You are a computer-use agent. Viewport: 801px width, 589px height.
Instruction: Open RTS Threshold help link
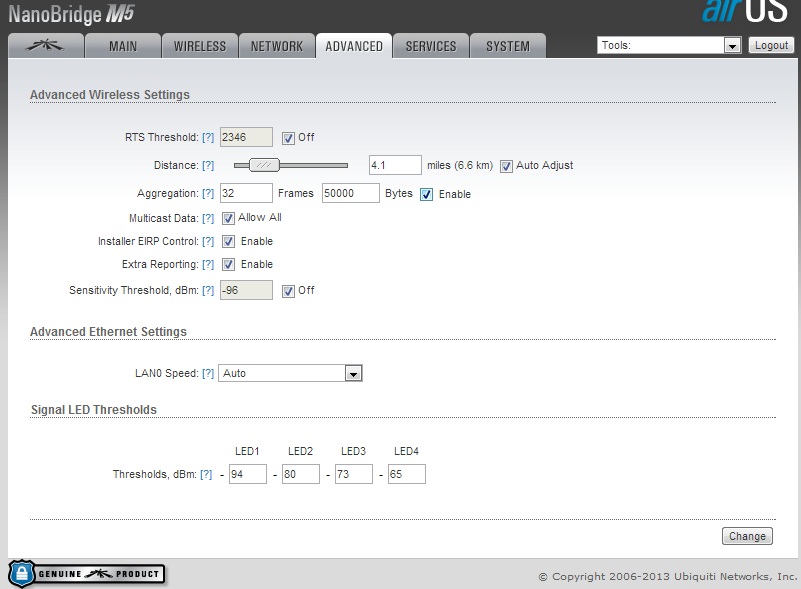pyautogui.click(x=208, y=137)
